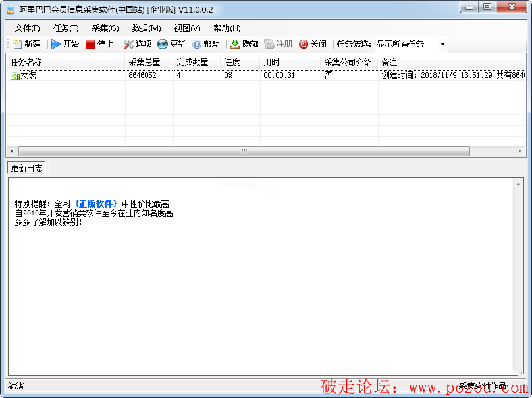The width and height of the screenshot is (532, 398).
Task: Click the 更新 globe update icon
Action: click(x=163, y=44)
